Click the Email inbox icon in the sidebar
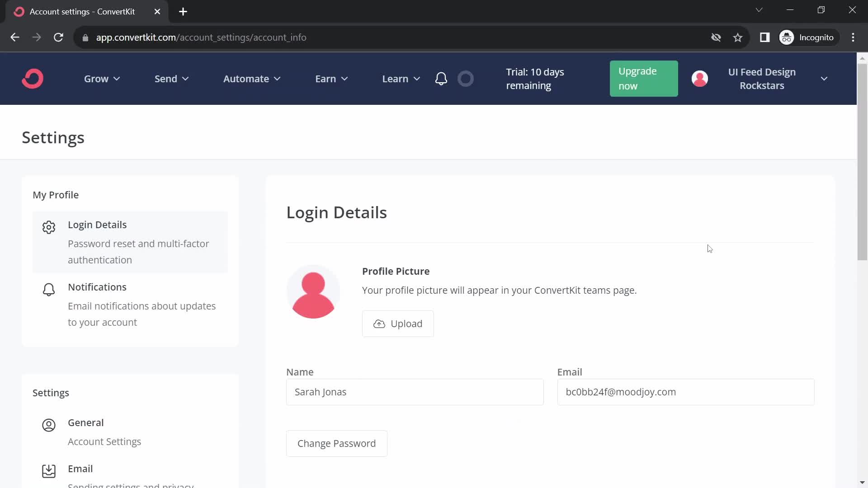The image size is (868, 488). (x=49, y=471)
